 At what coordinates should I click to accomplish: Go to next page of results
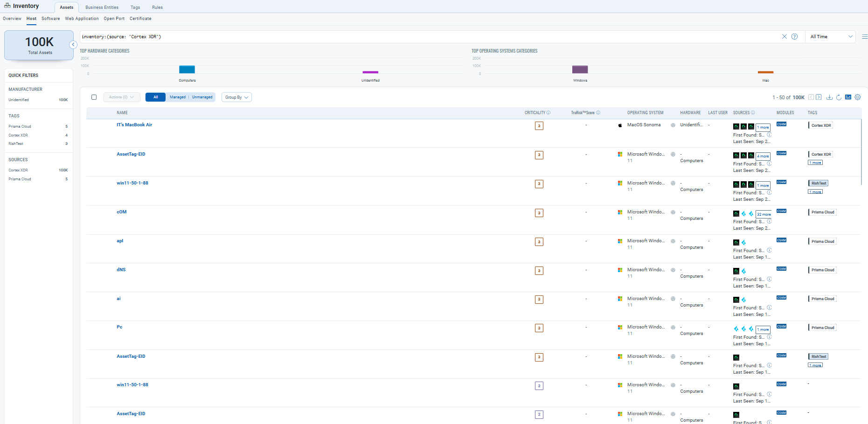coord(819,97)
